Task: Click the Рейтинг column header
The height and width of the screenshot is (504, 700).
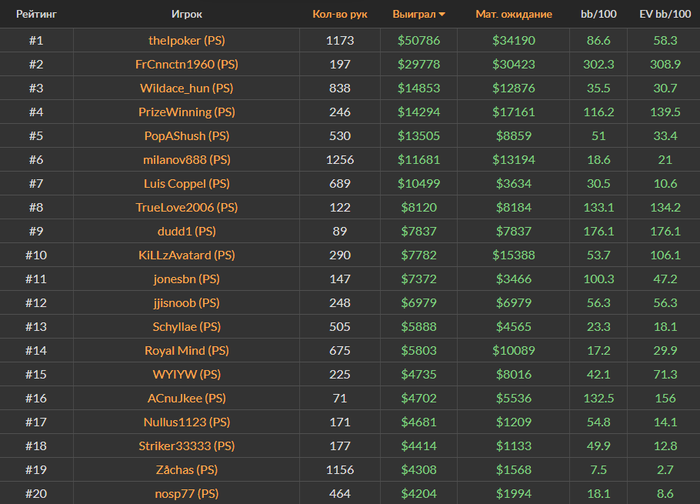Action: coord(36,14)
